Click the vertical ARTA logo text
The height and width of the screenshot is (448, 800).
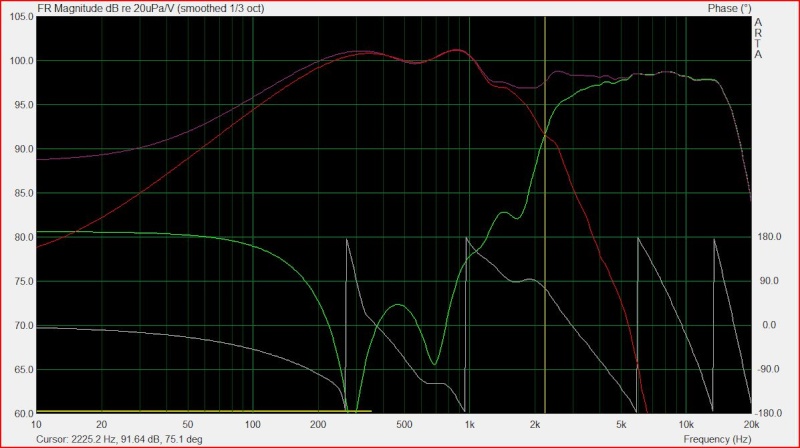pyautogui.click(x=758, y=38)
